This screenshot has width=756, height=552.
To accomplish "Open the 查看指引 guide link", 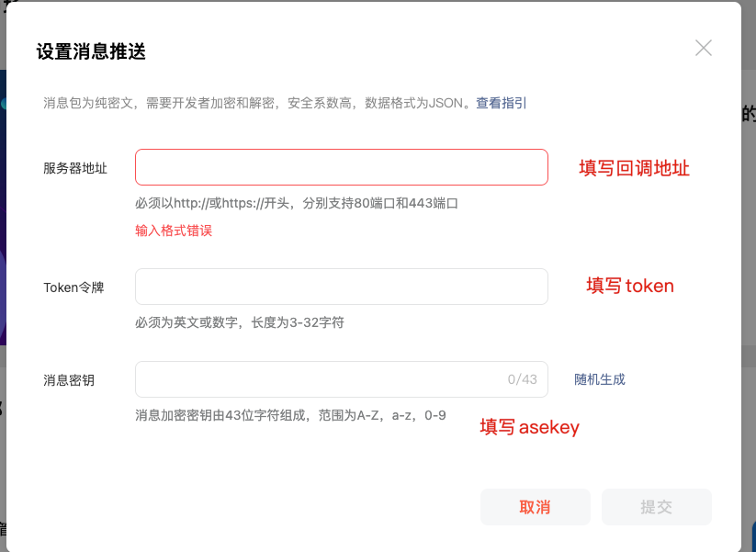I will pyautogui.click(x=501, y=103).
